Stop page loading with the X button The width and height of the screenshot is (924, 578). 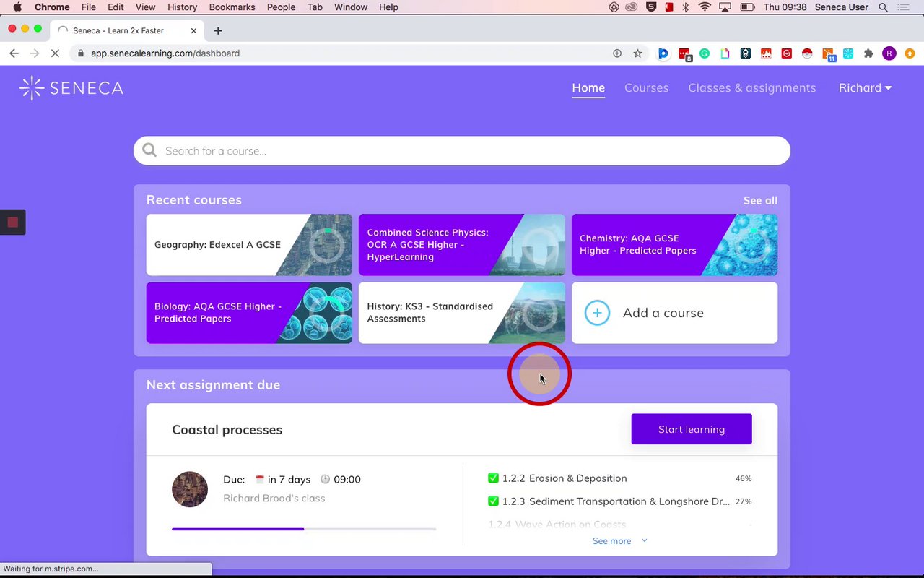(55, 53)
